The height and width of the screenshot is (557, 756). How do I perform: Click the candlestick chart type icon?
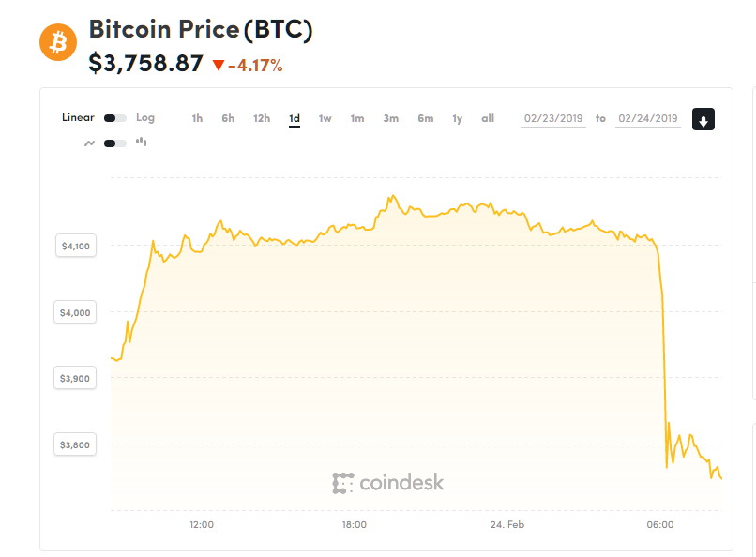coord(142,143)
